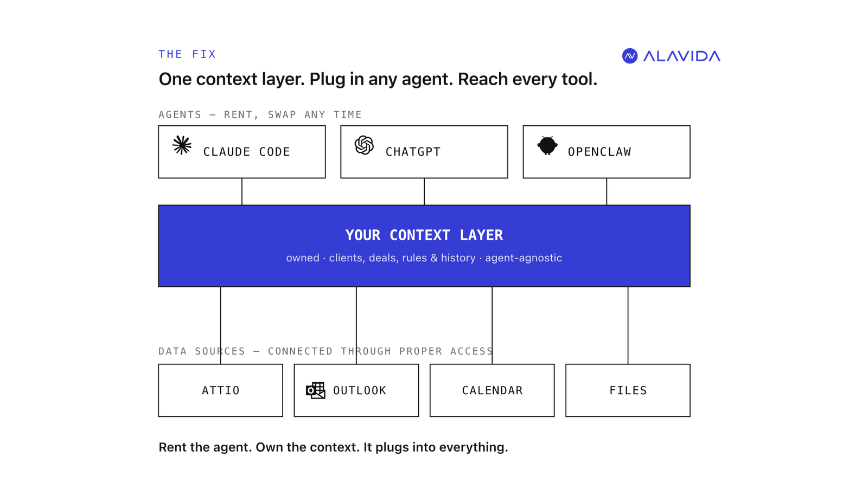
Task: Open the Files data source box
Action: tap(628, 390)
